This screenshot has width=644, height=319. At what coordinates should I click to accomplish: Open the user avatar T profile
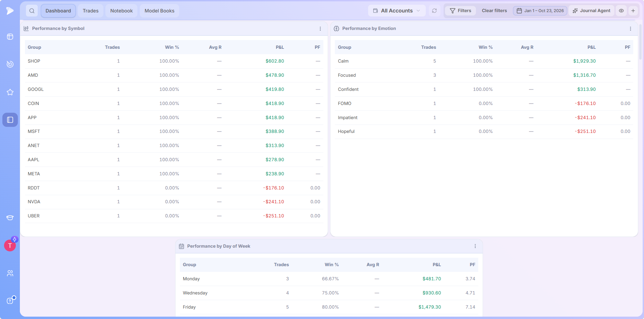coord(10,246)
